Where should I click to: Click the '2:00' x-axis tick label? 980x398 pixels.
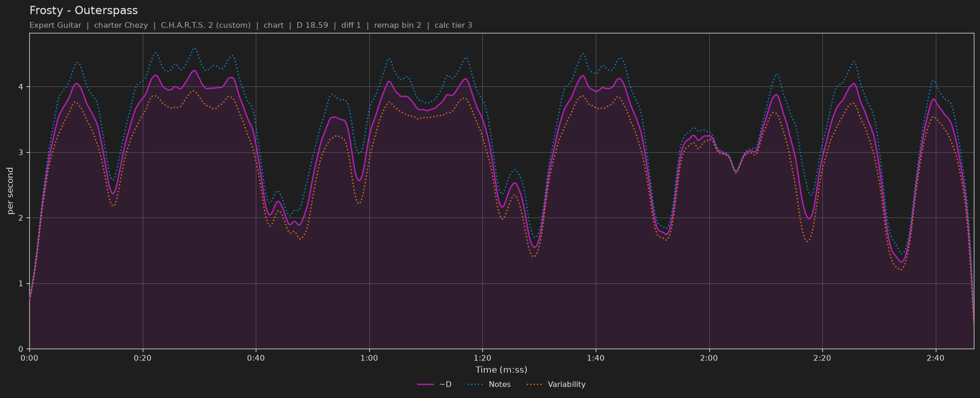709,358
